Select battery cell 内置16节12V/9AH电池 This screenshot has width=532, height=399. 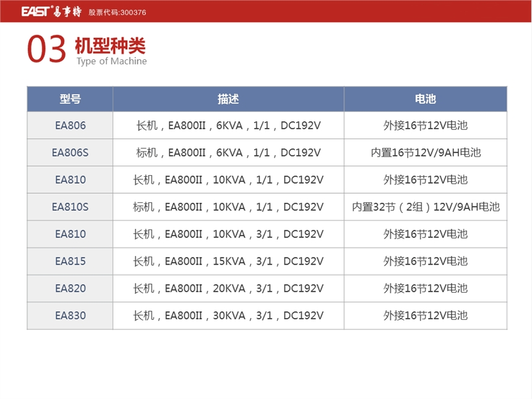426,153
